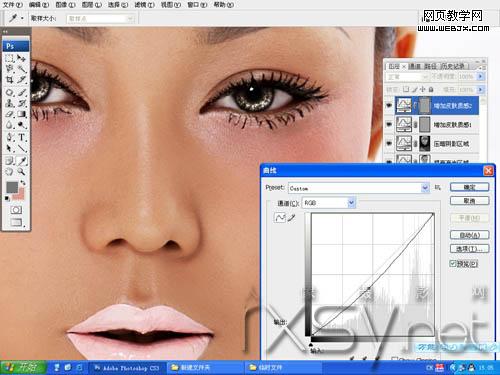Hide the 增加皮肤质感1 layer via eye icon

389,124
